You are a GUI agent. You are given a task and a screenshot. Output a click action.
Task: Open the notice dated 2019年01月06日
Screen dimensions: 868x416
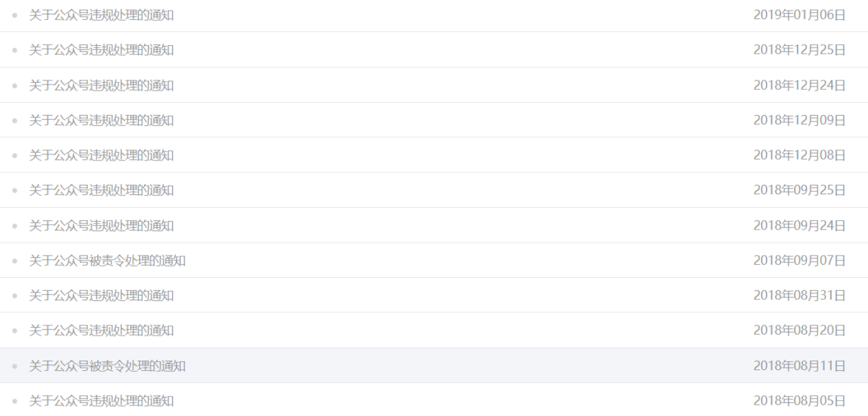(101, 15)
